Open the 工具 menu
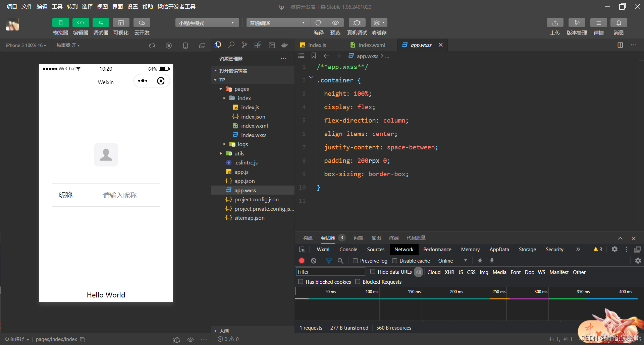This screenshot has height=345, width=644. click(x=57, y=6)
